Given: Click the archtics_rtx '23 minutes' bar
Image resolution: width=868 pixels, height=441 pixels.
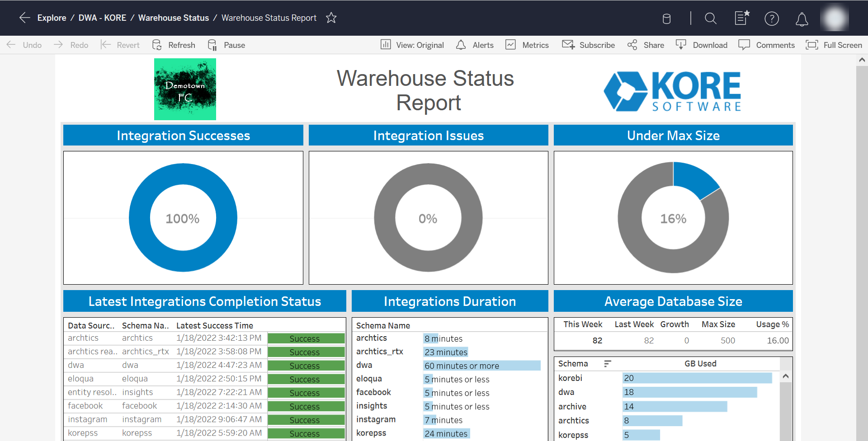Looking at the screenshot, I should (446, 352).
